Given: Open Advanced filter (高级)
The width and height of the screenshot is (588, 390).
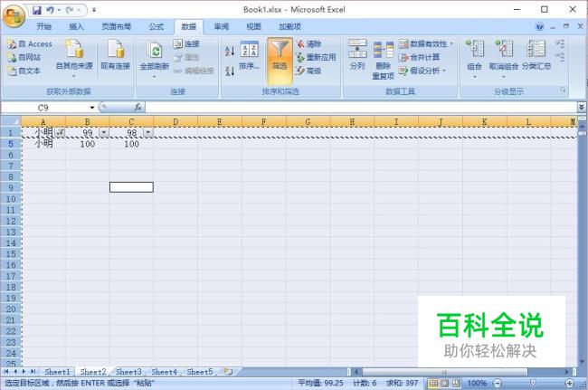Looking at the screenshot, I should click(309, 71).
